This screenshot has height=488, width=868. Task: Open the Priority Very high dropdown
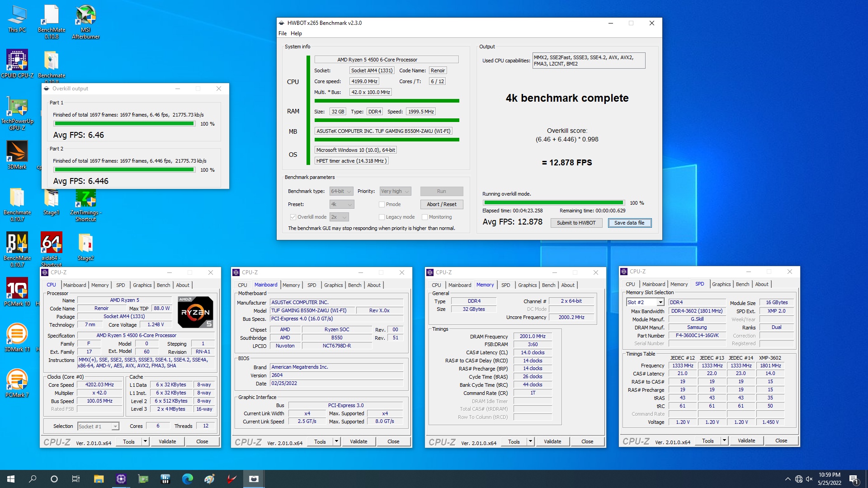(395, 192)
